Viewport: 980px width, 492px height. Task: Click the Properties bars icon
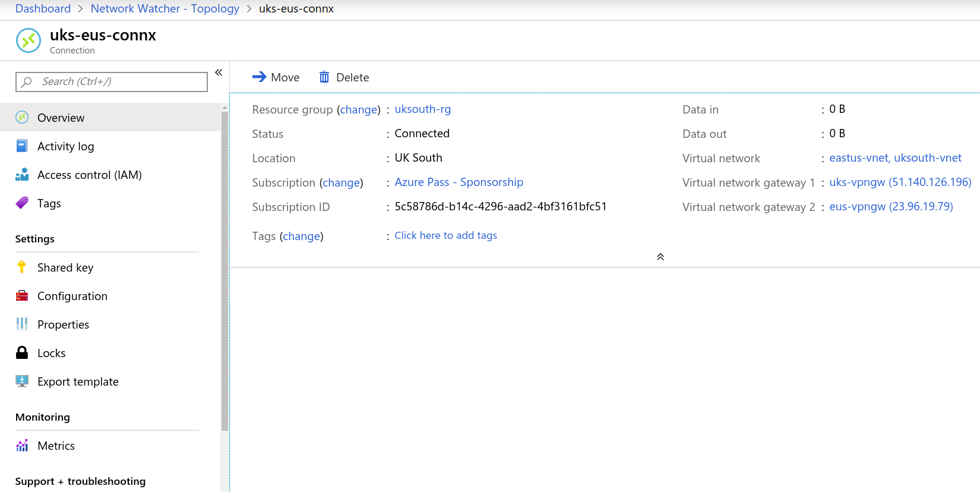(x=22, y=324)
